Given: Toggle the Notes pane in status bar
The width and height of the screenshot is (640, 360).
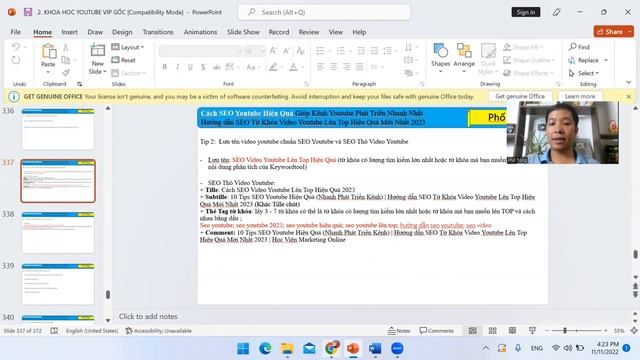Looking at the screenshot, I should point(399,331).
